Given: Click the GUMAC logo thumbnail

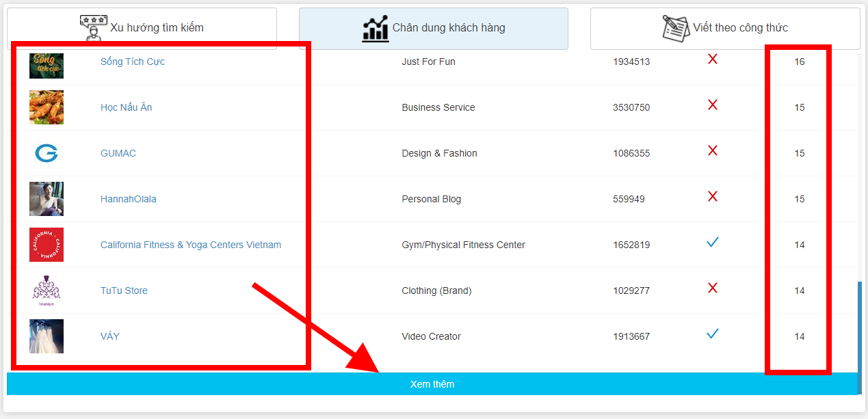Looking at the screenshot, I should point(47,153).
